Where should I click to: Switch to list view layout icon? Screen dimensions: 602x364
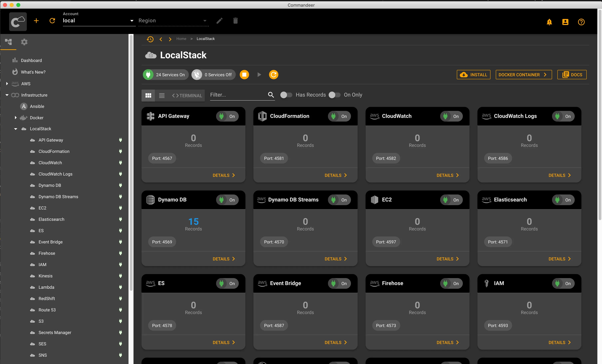[x=161, y=95]
